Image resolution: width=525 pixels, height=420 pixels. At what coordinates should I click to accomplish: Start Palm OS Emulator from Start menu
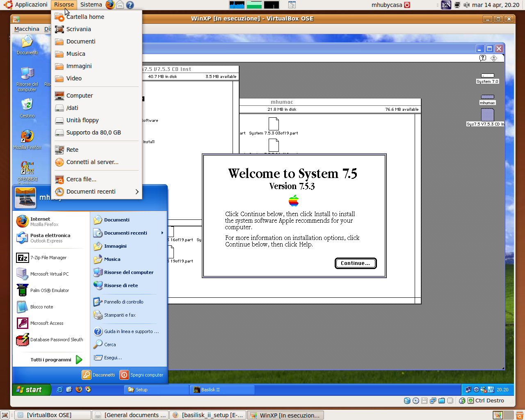point(51,290)
